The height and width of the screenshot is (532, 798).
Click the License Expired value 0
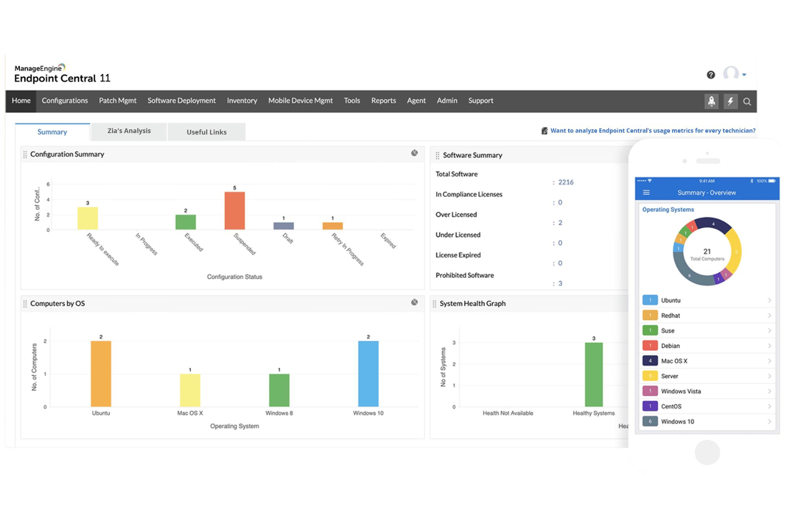560,264
